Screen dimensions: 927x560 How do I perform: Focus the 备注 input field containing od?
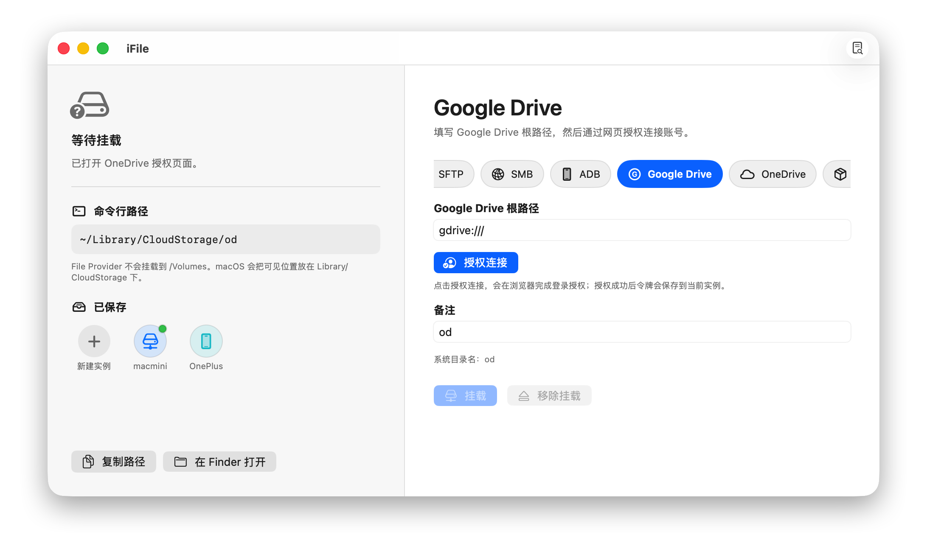point(642,332)
